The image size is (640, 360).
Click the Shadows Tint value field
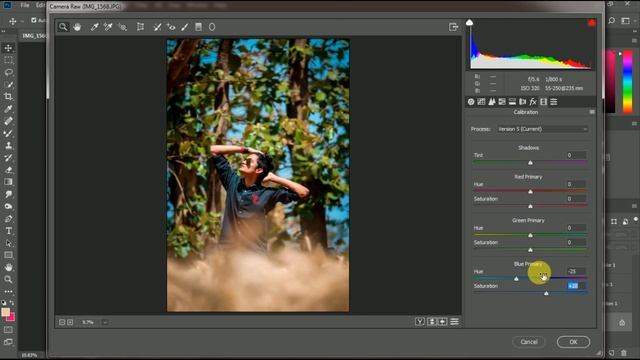[576, 155]
